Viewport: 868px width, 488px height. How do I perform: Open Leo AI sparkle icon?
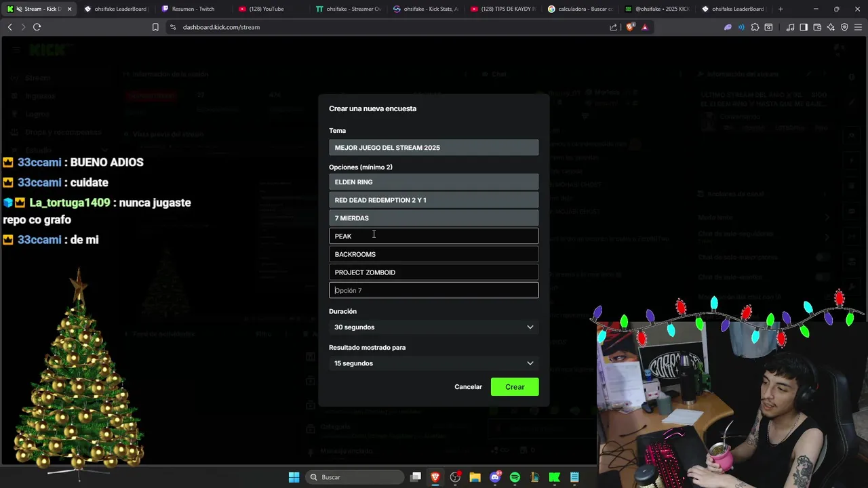[831, 27]
